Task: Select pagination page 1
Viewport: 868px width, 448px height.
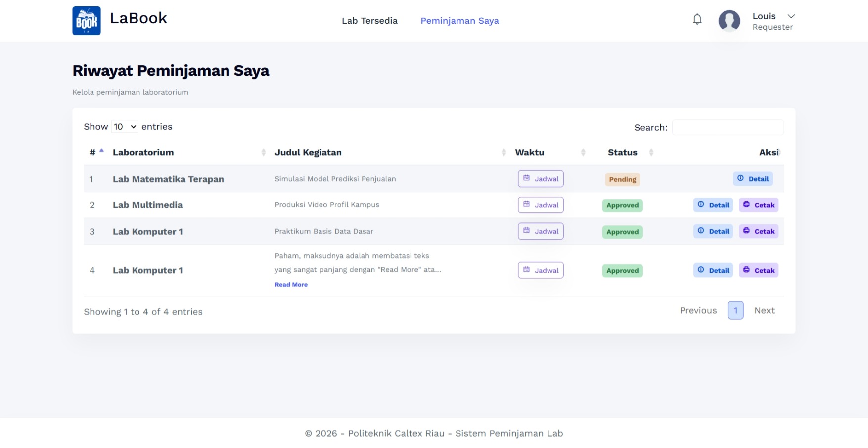Action: coord(735,310)
